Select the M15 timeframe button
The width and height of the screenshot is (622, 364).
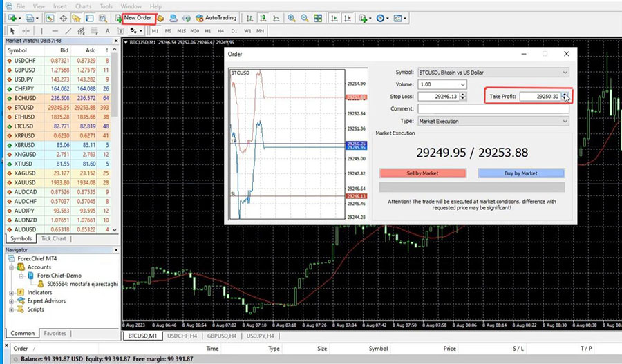[181, 31]
